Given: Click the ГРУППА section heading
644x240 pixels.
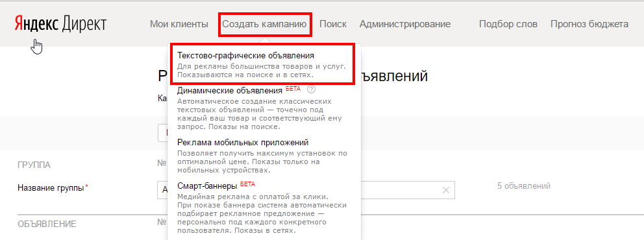Looking at the screenshot, I should (34, 165).
